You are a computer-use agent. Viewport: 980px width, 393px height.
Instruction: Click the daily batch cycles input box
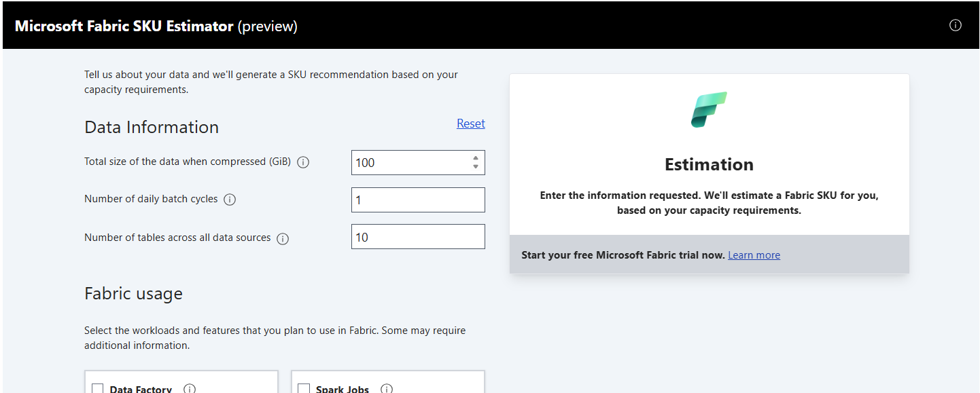tap(418, 200)
